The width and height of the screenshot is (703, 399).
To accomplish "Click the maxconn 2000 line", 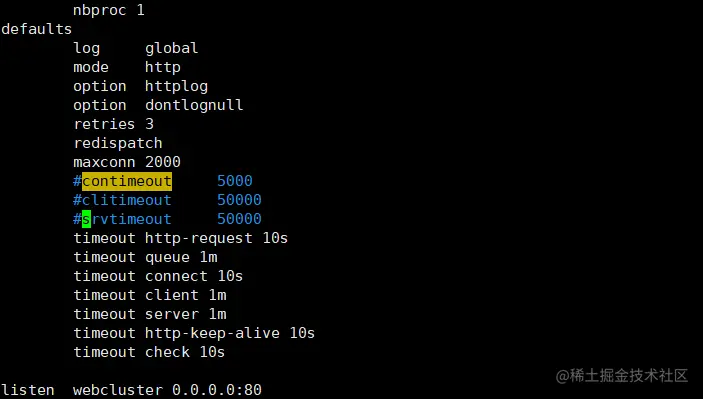I will coord(127,162).
